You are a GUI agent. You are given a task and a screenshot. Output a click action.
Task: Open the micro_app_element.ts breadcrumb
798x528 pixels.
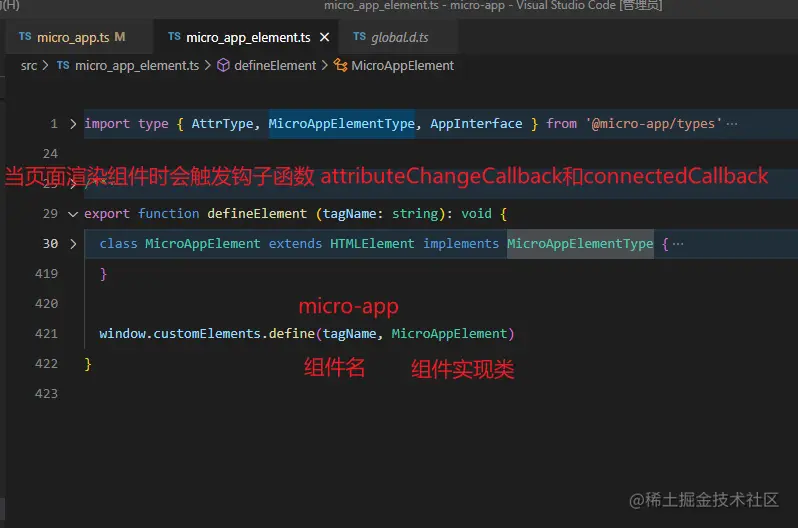pos(137,66)
